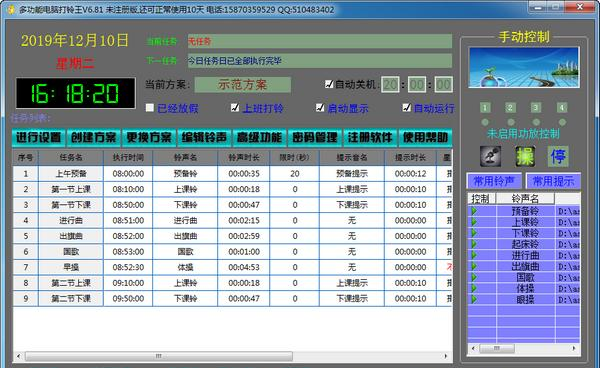Screen dimensions: 600x368
Task: Play the 出旗曲 ringtone in right list
Action: (x=474, y=266)
